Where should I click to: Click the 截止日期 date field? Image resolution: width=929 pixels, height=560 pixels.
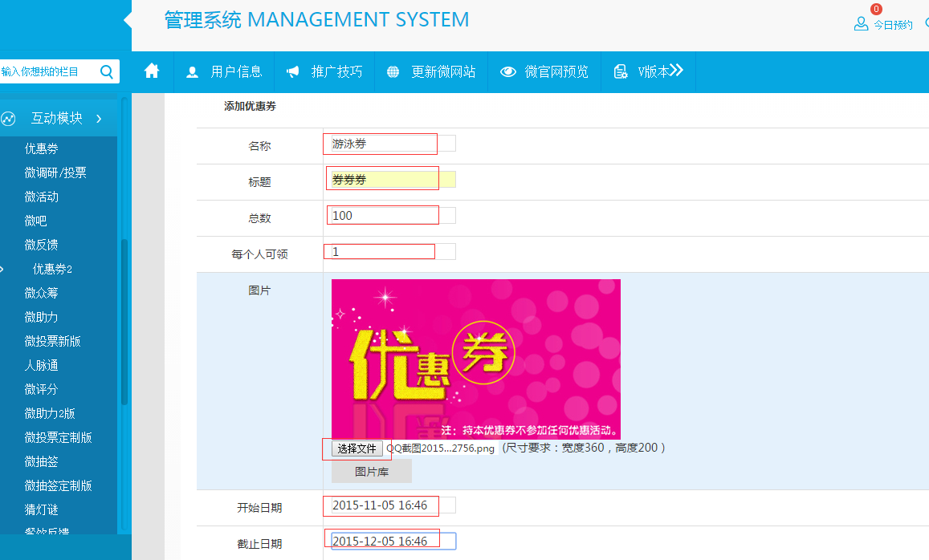pyautogui.click(x=393, y=541)
